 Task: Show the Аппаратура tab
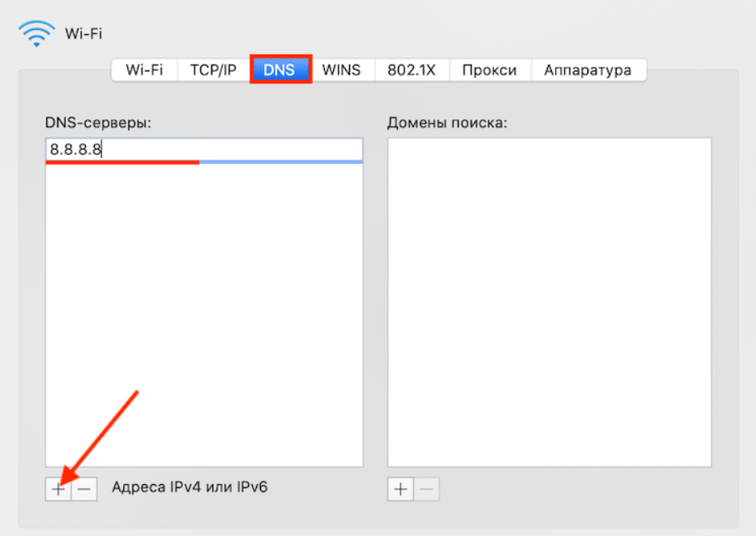click(587, 70)
